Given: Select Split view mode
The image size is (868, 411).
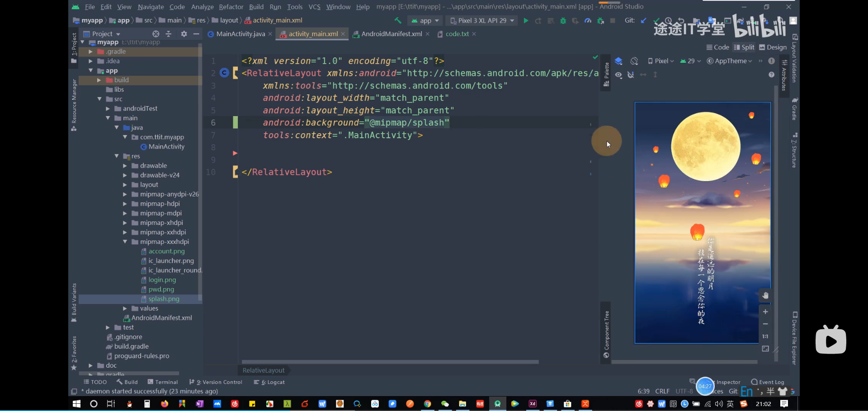Looking at the screenshot, I should [744, 47].
